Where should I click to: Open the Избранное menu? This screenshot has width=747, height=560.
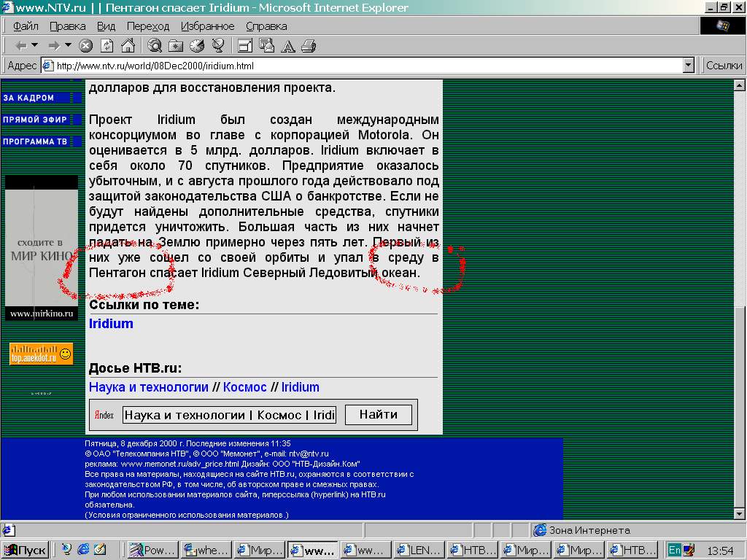pyautogui.click(x=208, y=26)
